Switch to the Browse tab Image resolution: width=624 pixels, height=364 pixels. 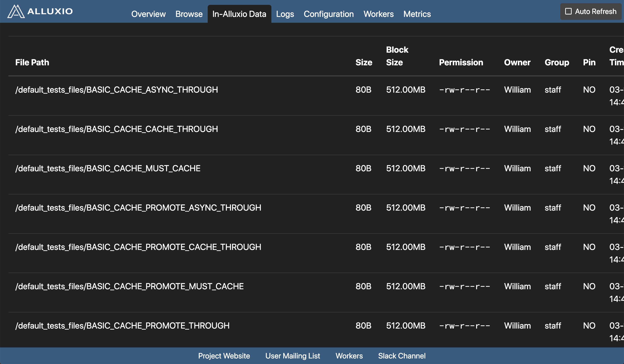(x=189, y=14)
